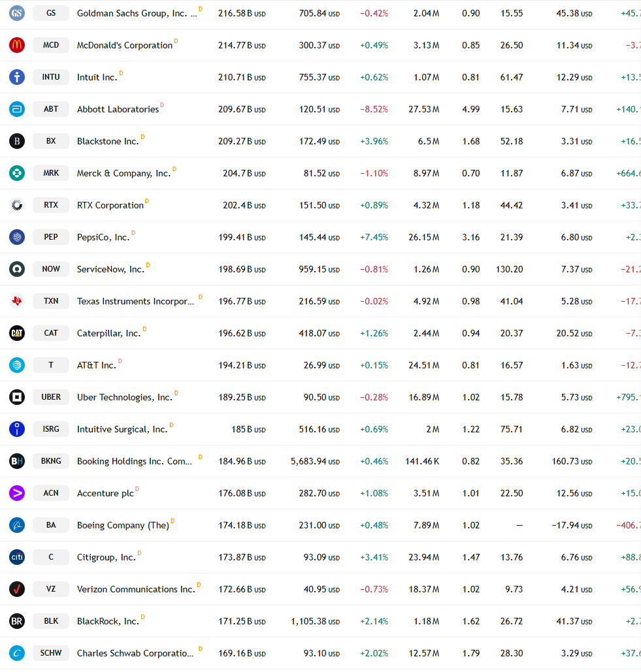Select the NOW ticker badge
The height and width of the screenshot is (672, 641).
click(51, 269)
